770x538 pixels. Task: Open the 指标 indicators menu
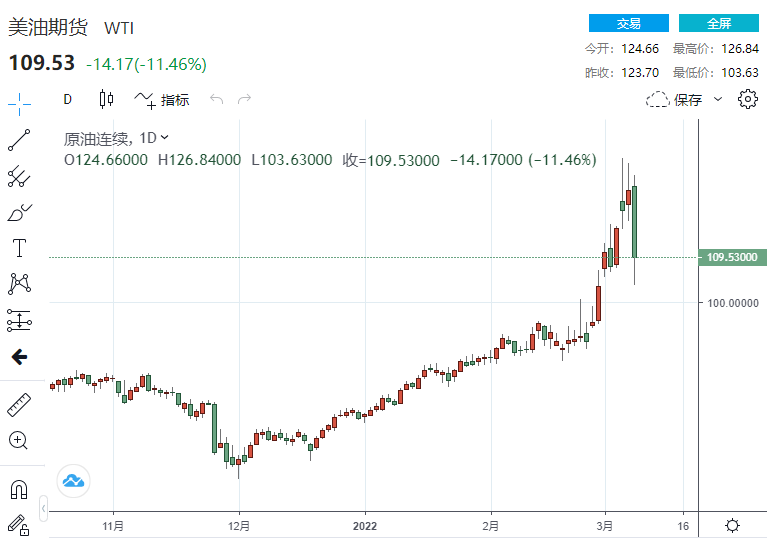tap(163, 99)
